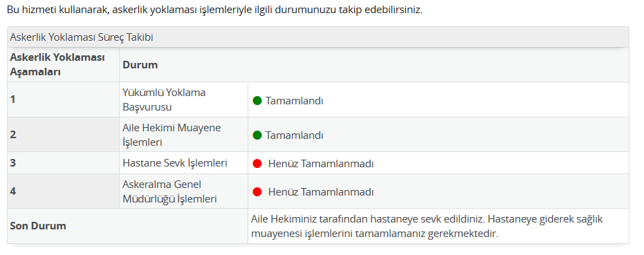Click Askeralma Genel Müdürlüğü İşlemleri text
This screenshot has height=255, width=644.
pos(169,191)
